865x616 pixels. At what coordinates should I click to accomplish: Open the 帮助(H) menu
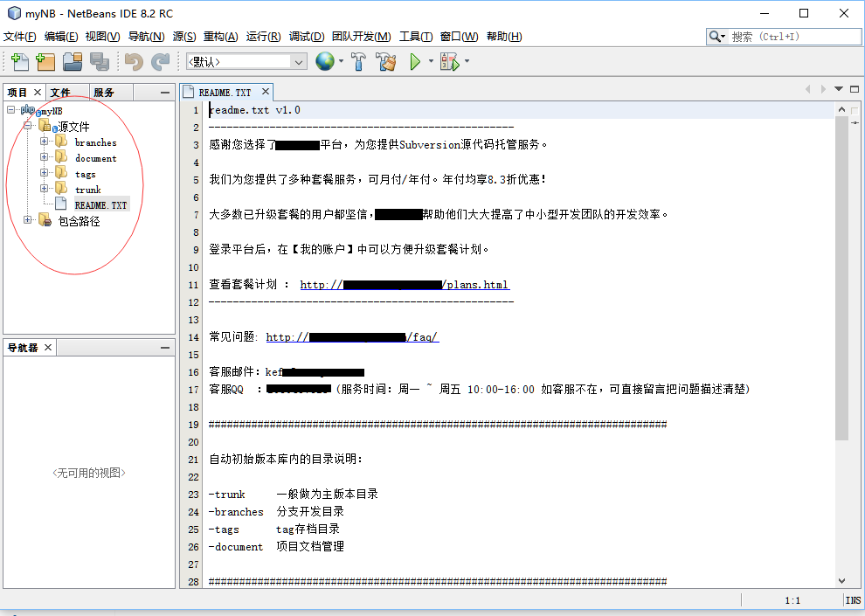coord(504,37)
